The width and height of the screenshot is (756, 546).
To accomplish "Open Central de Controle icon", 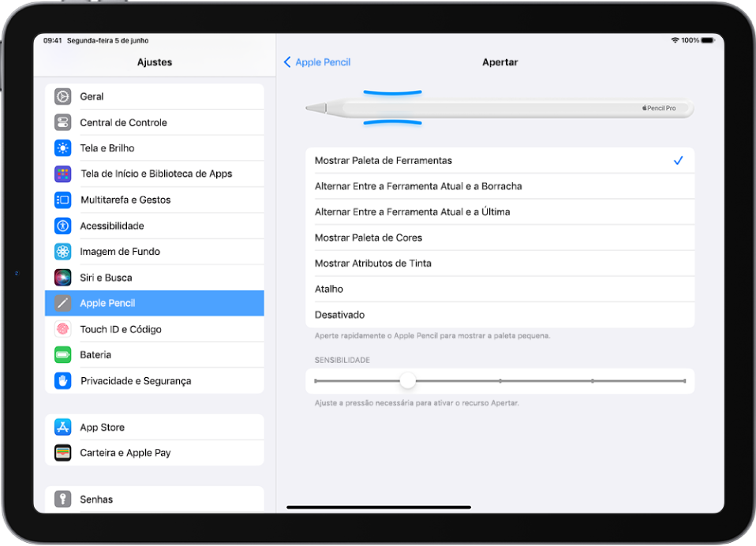I will [63, 122].
